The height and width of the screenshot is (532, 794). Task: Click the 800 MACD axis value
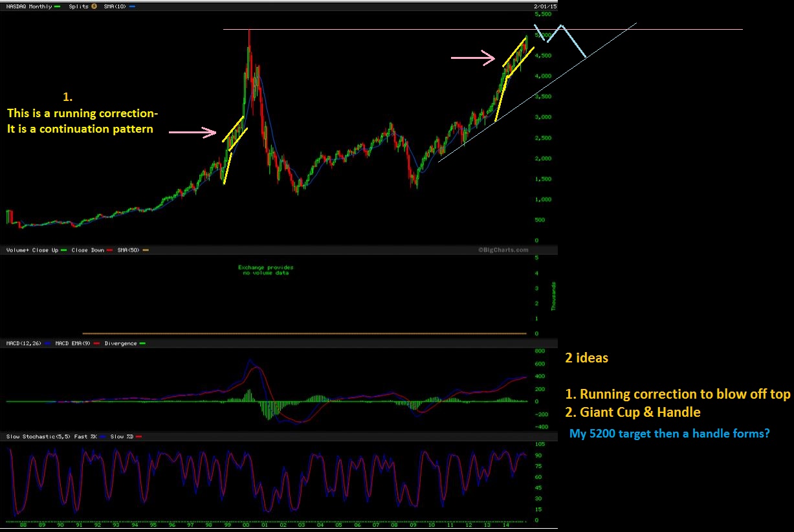(538, 351)
